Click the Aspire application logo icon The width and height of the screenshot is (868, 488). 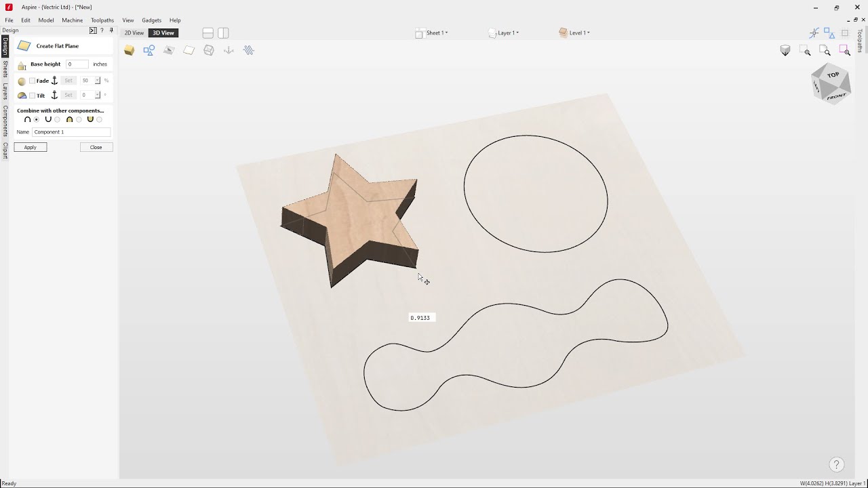point(9,7)
